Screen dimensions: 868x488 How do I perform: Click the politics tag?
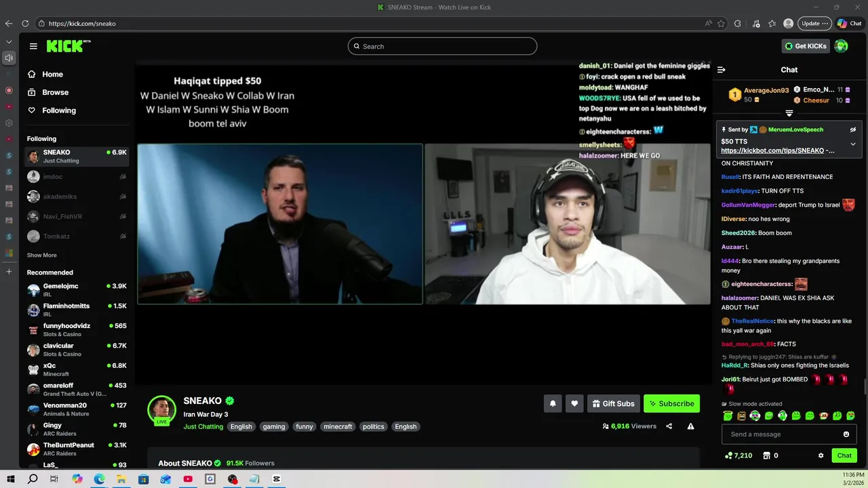coord(373,426)
